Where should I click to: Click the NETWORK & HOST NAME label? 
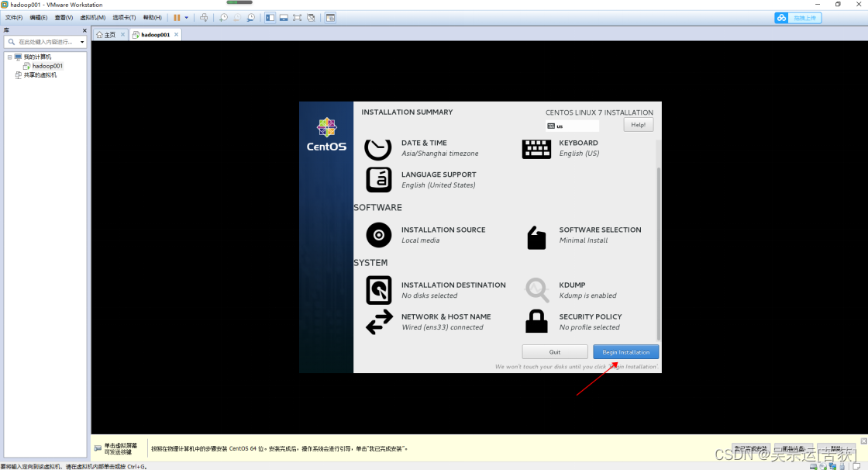point(446,316)
